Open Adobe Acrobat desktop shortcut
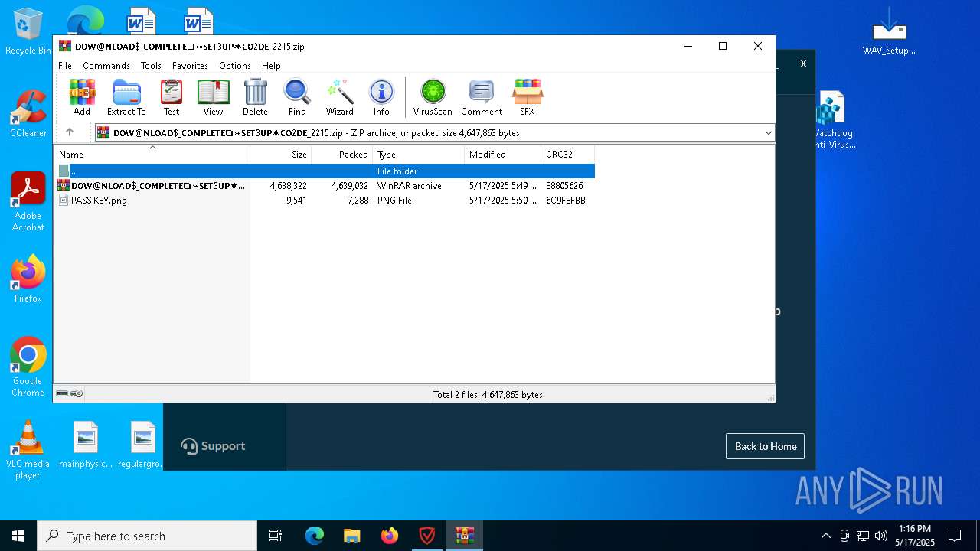Screen dimensions: 980x551 click(x=28, y=202)
